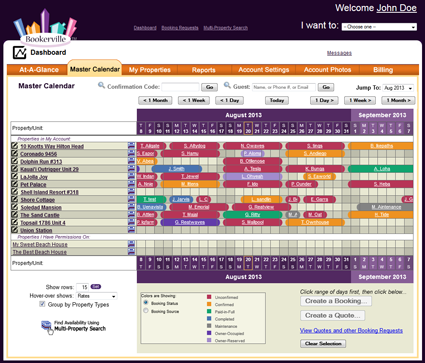This screenshot has height=363, width=425.
Task: Open the Booking Requests top link
Action: coord(180,28)
